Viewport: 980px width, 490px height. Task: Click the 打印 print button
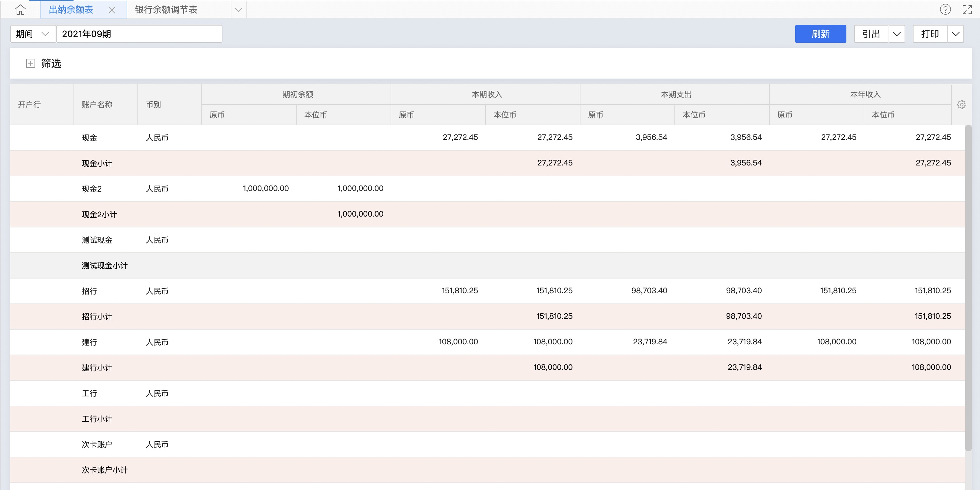point(930,34)
